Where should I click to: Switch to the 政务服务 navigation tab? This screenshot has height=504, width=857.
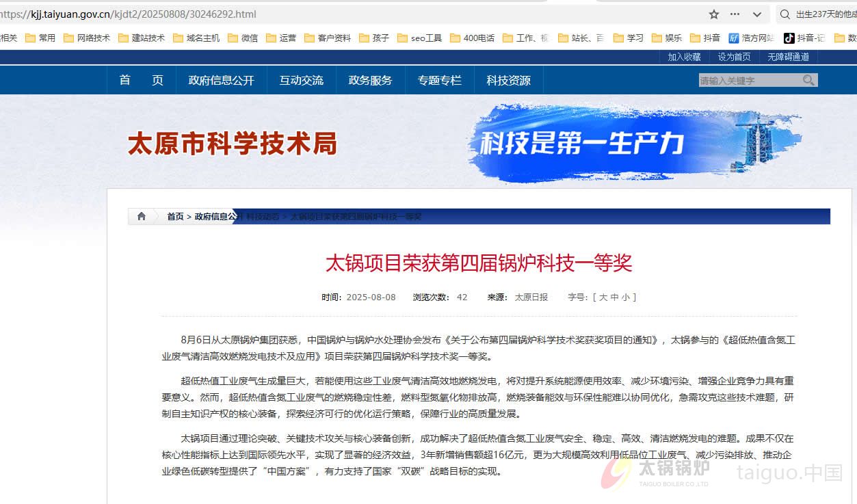[x=371, y=80]
